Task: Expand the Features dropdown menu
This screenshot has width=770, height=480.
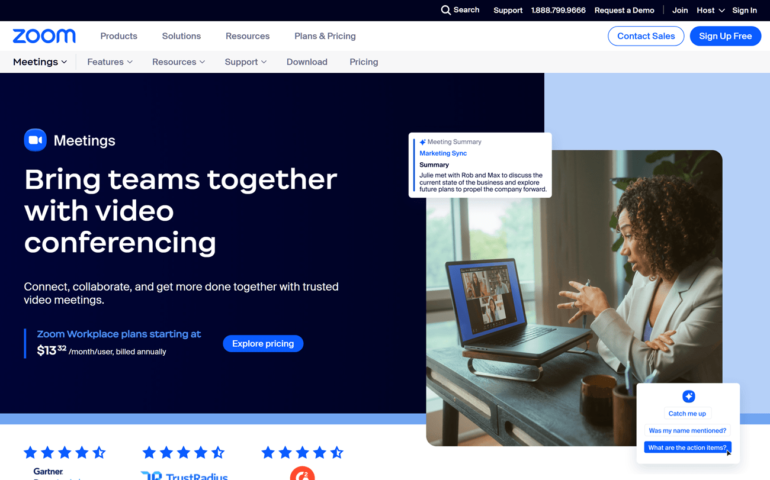Action: pos(110,62)
